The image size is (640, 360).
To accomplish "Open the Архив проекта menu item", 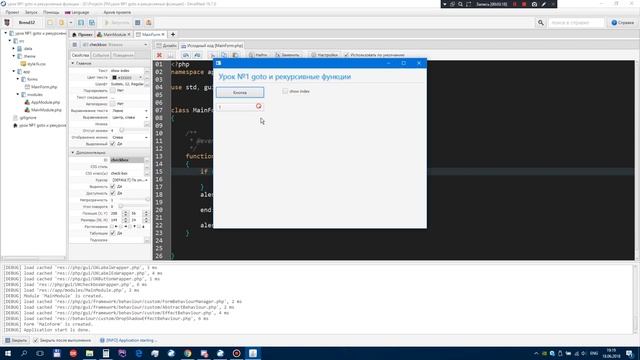I will (117, 12).
